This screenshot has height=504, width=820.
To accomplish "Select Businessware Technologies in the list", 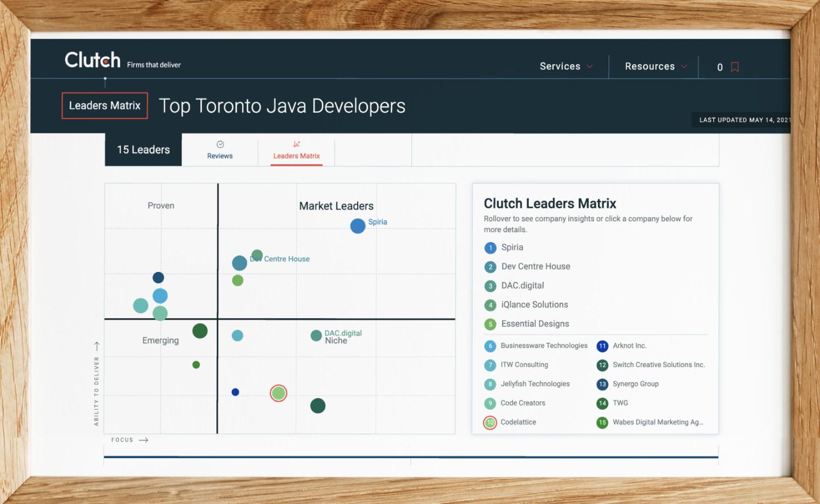I will [x=544, y=346].
